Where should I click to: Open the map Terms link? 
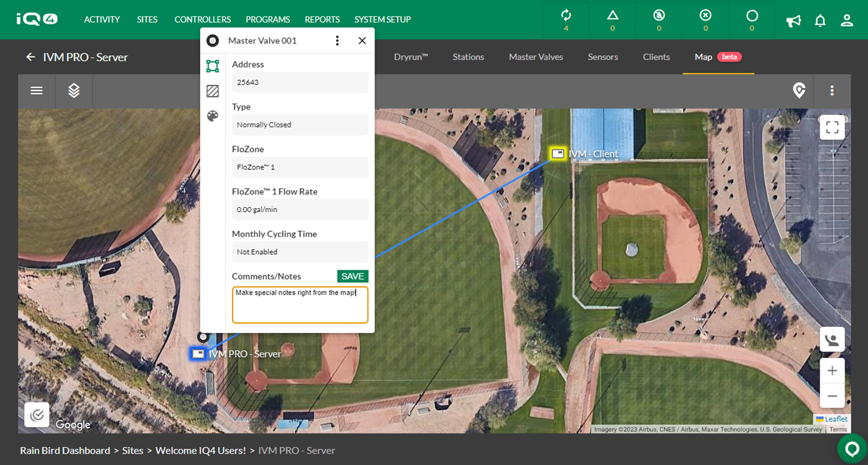838,429
